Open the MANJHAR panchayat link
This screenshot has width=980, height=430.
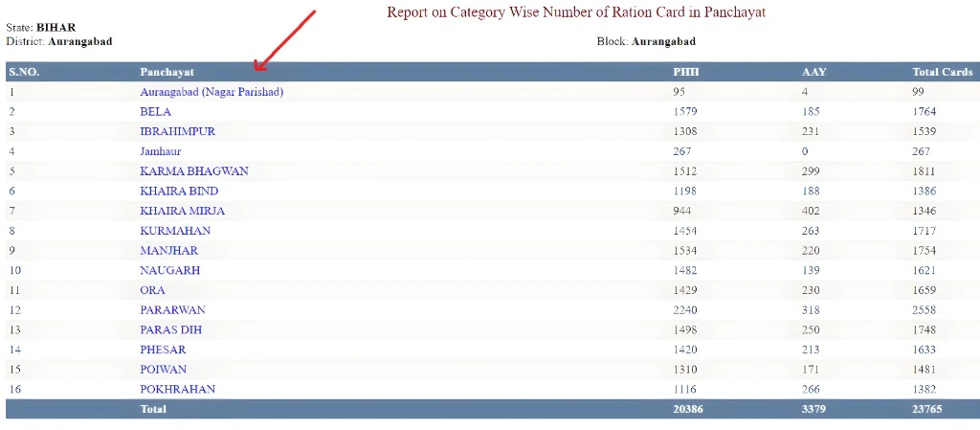pos(168,251)
